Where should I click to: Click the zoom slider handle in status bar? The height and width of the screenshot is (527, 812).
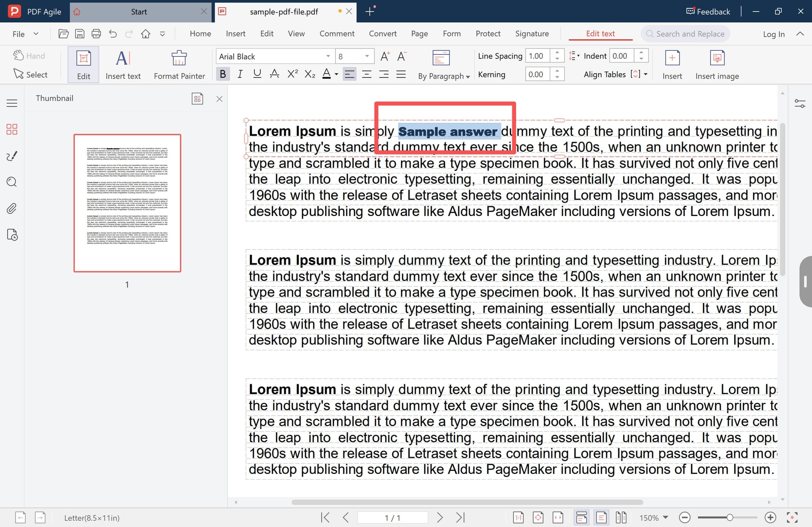tap(729, 518)
